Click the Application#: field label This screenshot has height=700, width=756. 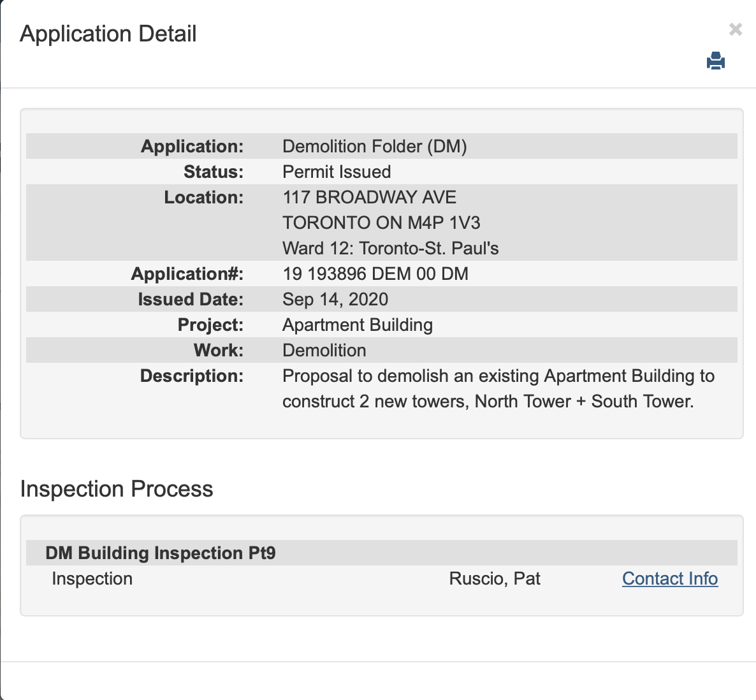pos(187,273)
